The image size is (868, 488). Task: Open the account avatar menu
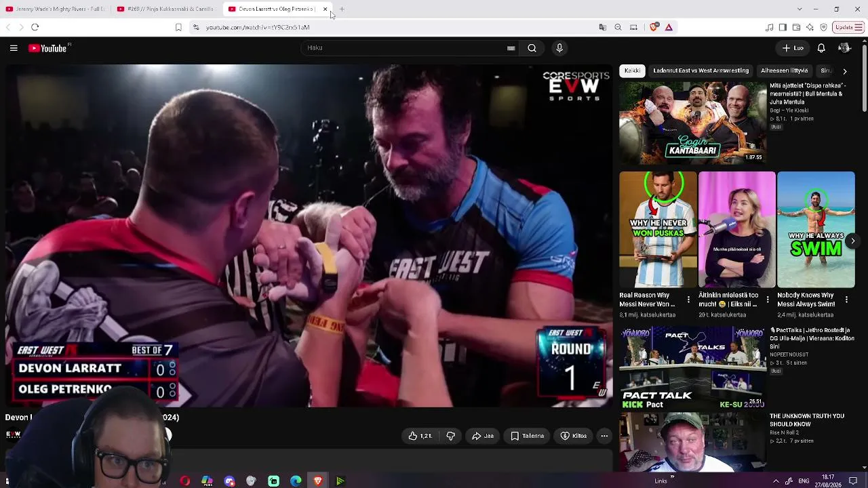pos(844,48)
